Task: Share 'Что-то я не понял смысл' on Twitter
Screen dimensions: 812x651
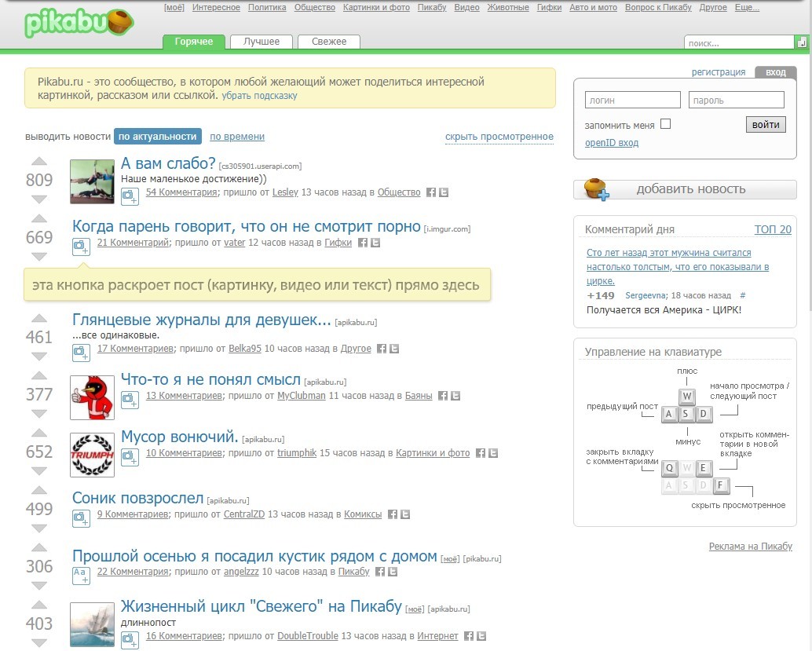Action: click(455, 396)
